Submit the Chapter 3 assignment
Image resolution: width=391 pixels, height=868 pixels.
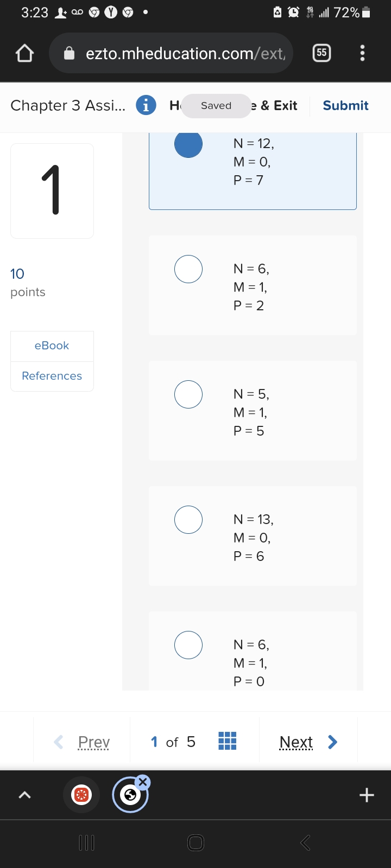click(345, 106)
